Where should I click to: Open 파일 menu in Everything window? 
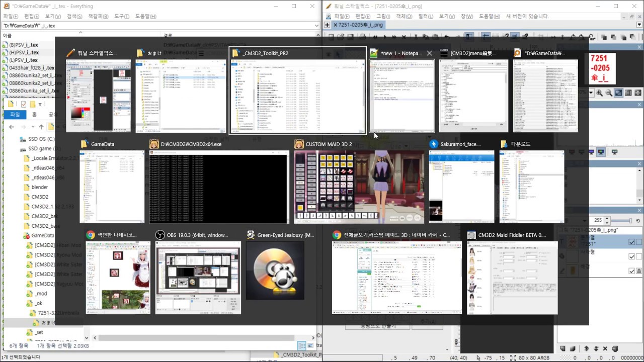point(11,16)
